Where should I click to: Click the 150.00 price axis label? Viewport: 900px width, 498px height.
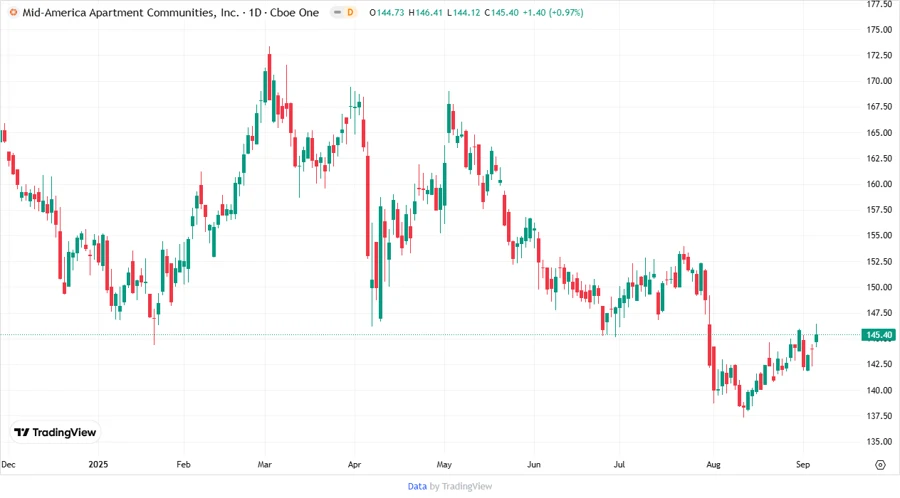tap(879, 287)
